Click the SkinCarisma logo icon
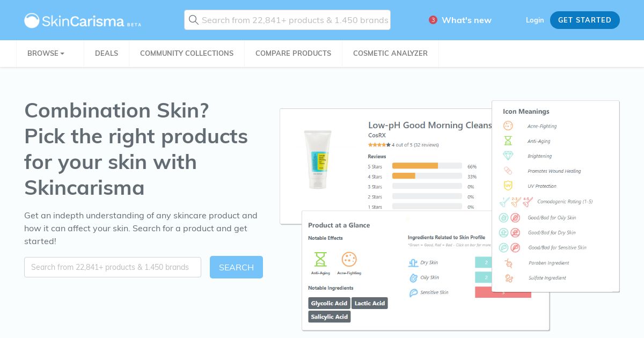The image size is (644, 338). click(32, 20)
